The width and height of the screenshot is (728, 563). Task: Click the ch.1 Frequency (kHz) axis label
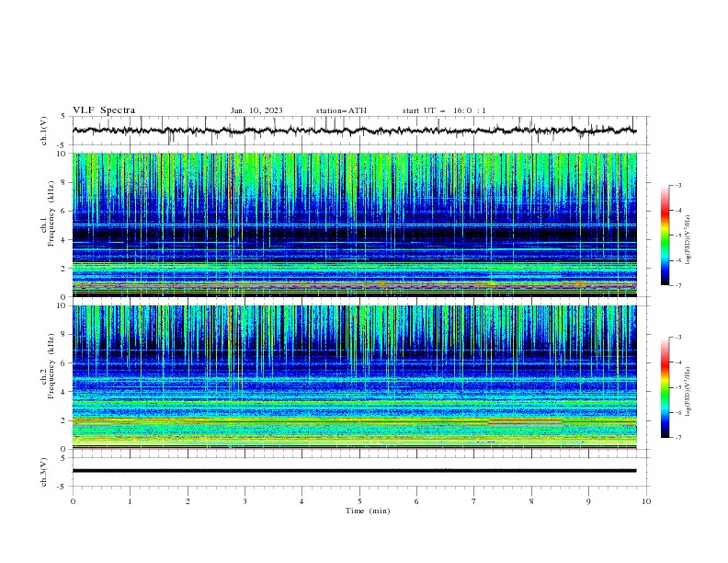pyautogui.click(x=48, y=214)
